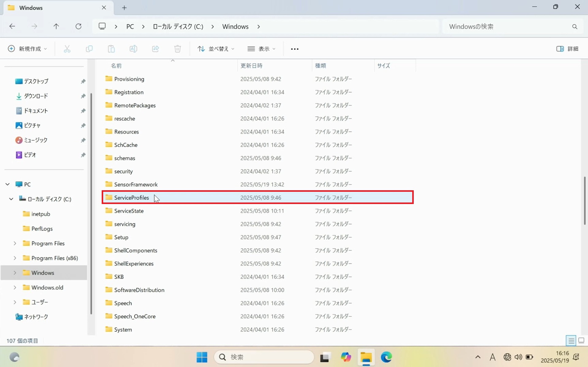Select the ServiceProfiles folder row

[x=258, y=198]
